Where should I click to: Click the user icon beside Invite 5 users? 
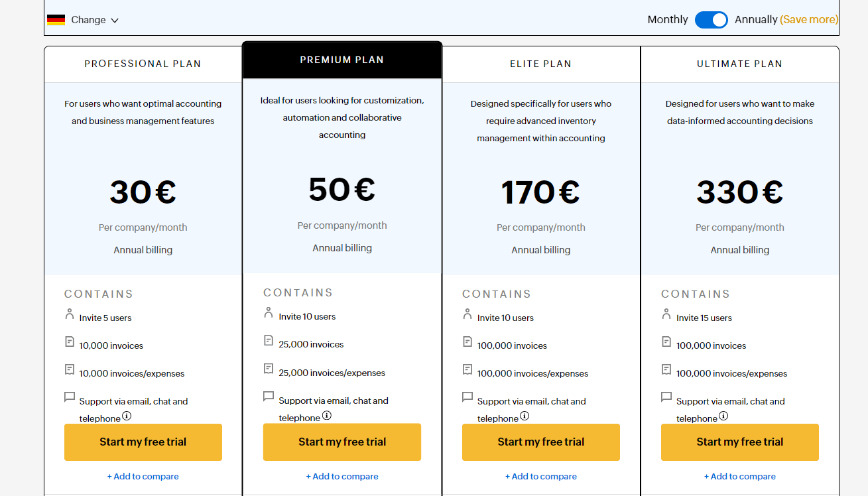(x=70, y=314)
